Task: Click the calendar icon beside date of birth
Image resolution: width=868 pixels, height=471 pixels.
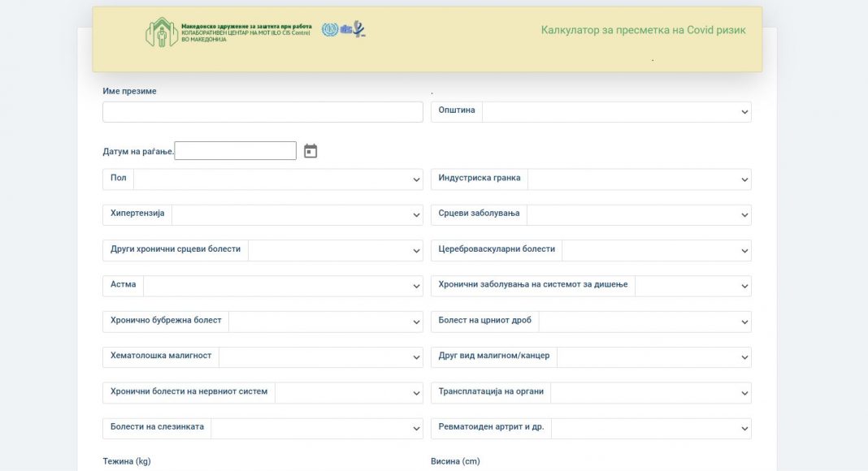Action: 310,151
